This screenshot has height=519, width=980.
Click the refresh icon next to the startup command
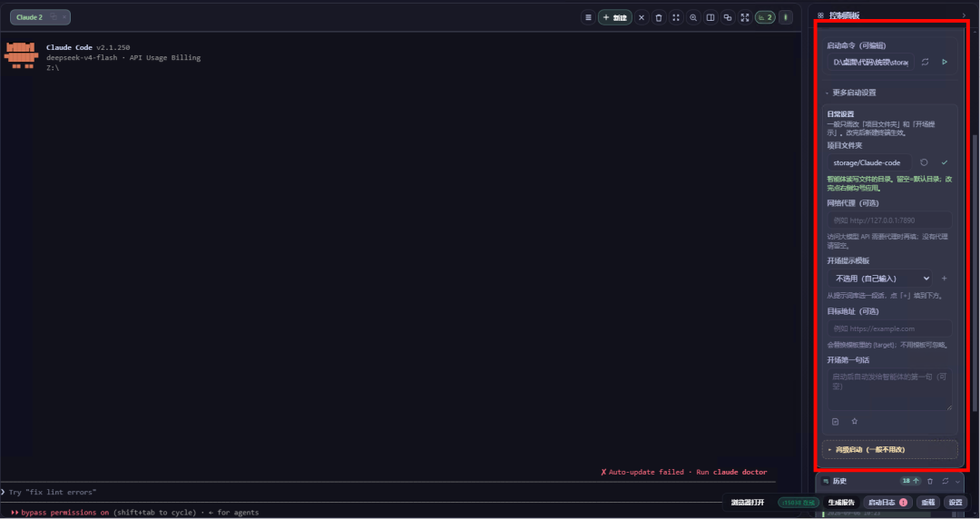925,62
